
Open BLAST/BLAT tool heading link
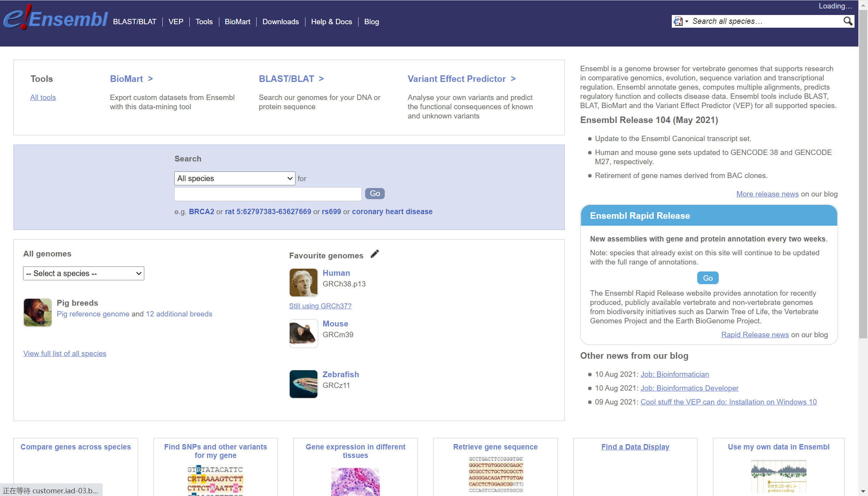click(291, 79)
